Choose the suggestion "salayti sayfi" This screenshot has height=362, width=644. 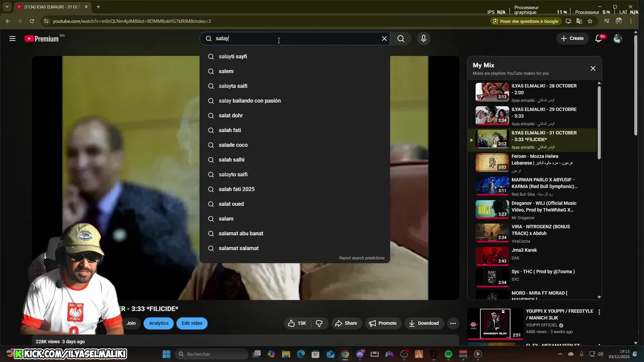click(295, 56)
